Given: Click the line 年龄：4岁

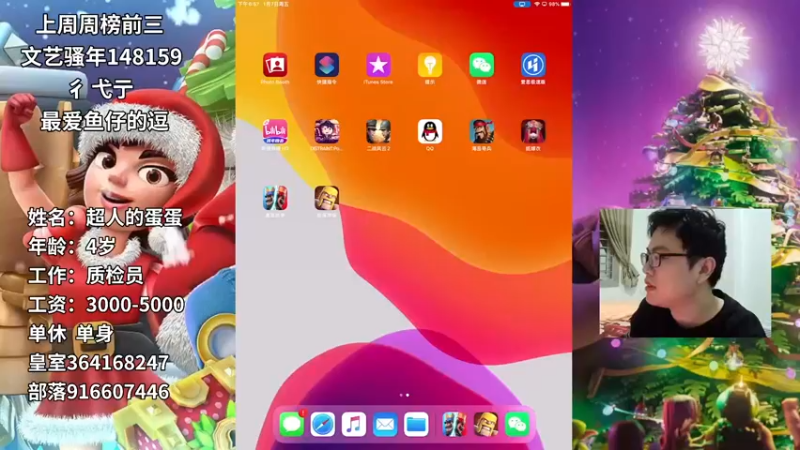Looking at the screenshot, I should pyautogui.click(x=72, y=246).
